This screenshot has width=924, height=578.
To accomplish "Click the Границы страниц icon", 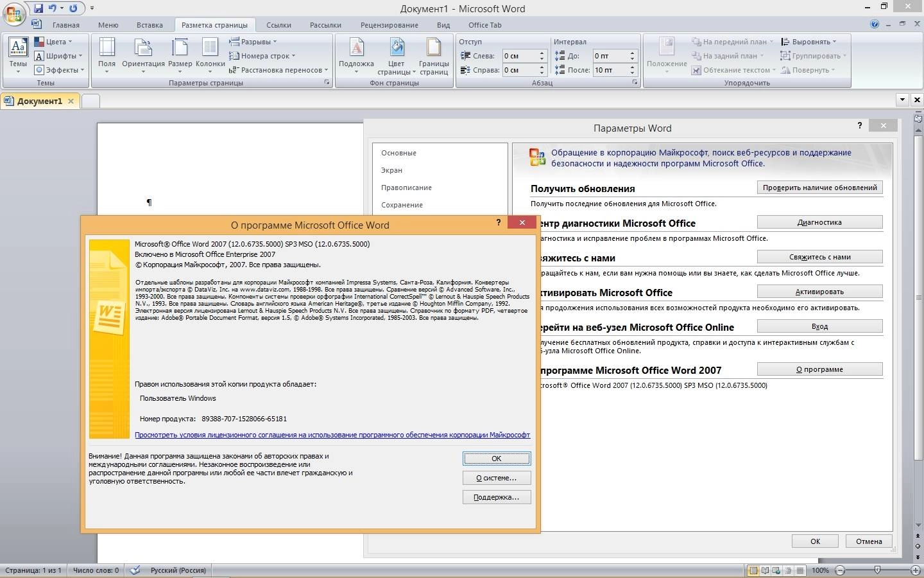I will 434,47.
